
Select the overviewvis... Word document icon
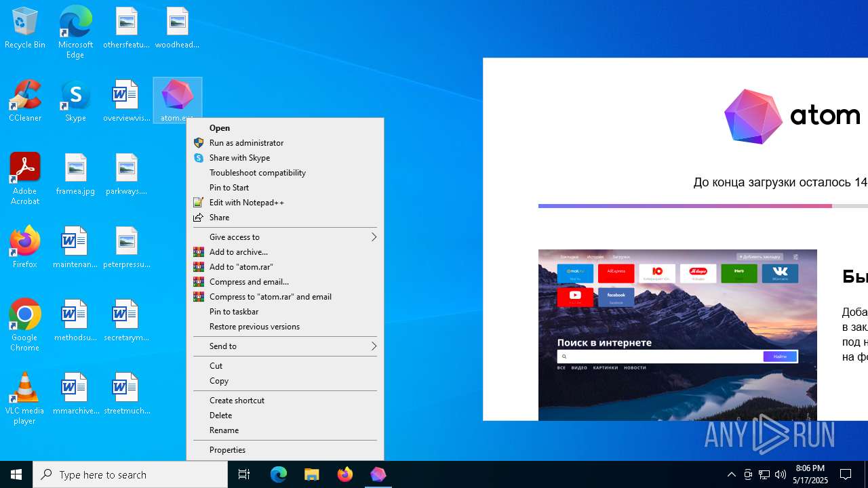tap(126, 102)
